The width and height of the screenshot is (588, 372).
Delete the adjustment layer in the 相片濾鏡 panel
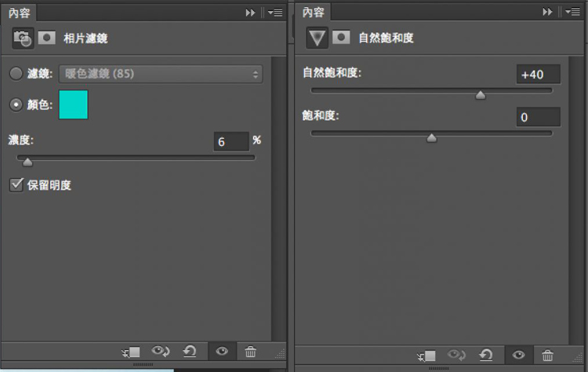251,352
